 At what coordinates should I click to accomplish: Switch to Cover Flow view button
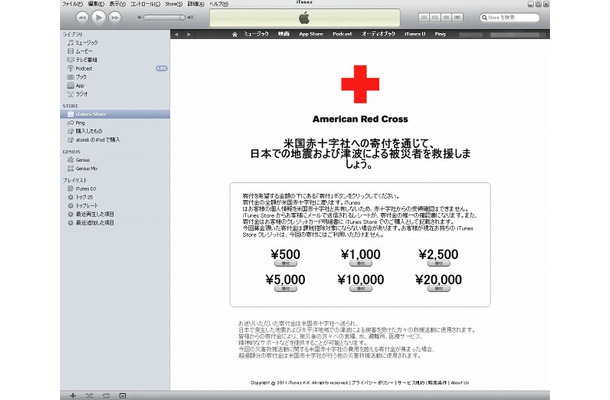tap(458, 18)
